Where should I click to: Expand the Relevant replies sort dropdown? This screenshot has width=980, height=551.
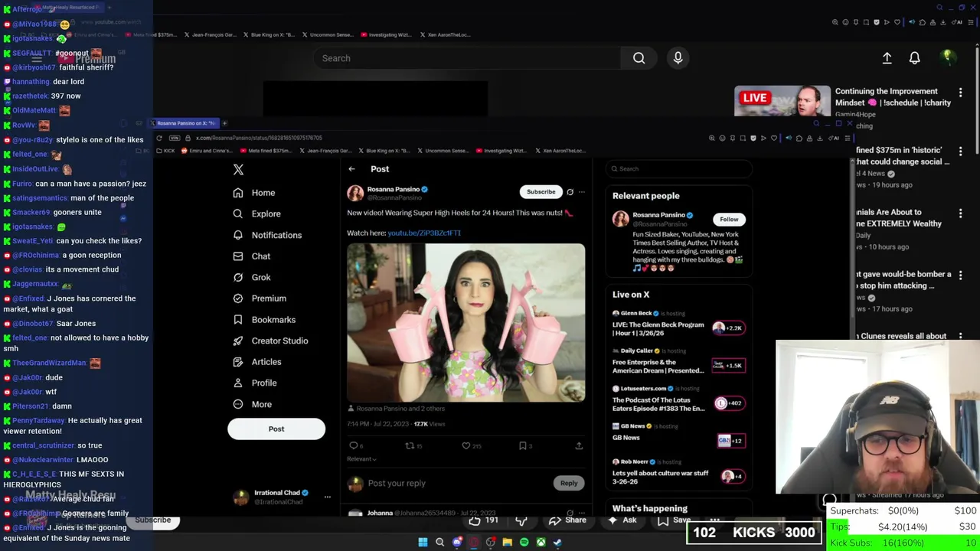[x=361, y=459]
